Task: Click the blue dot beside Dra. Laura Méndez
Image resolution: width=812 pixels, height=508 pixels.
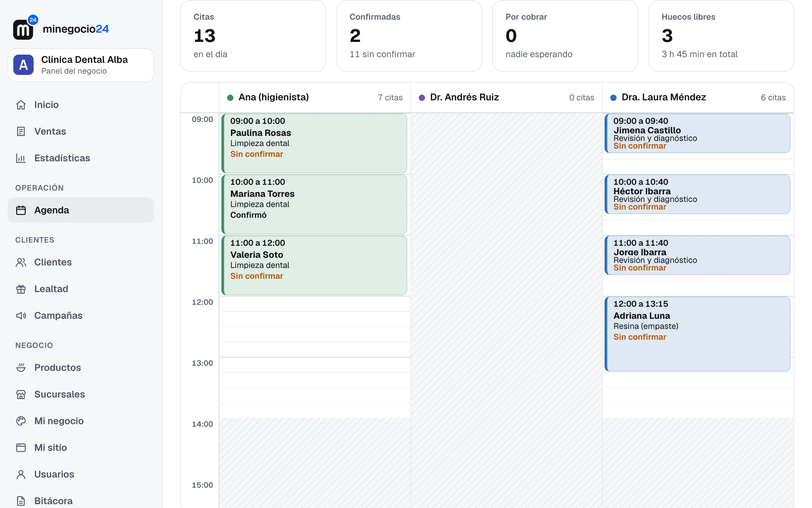Action: 613,98
